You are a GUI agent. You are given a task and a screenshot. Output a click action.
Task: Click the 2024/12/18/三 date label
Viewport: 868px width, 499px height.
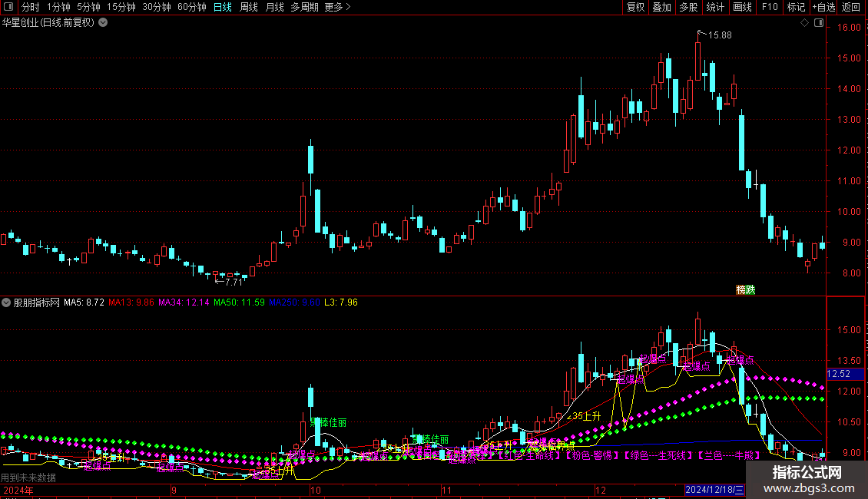point(714,490)
